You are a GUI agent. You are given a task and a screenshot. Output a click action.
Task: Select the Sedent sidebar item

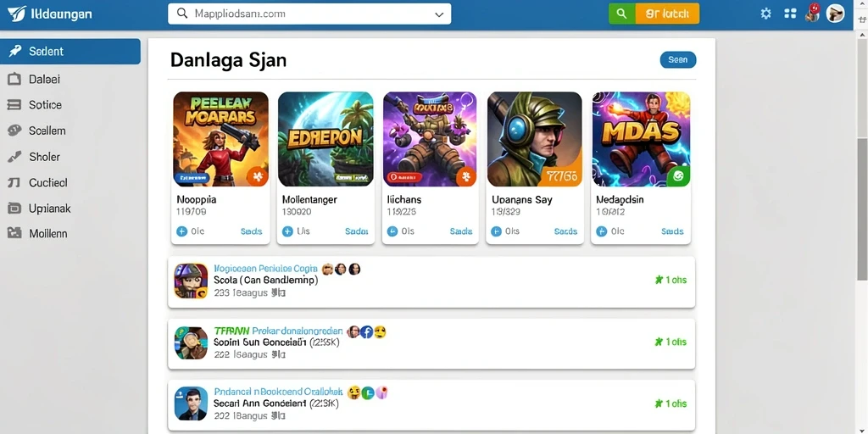click(70, 52)
